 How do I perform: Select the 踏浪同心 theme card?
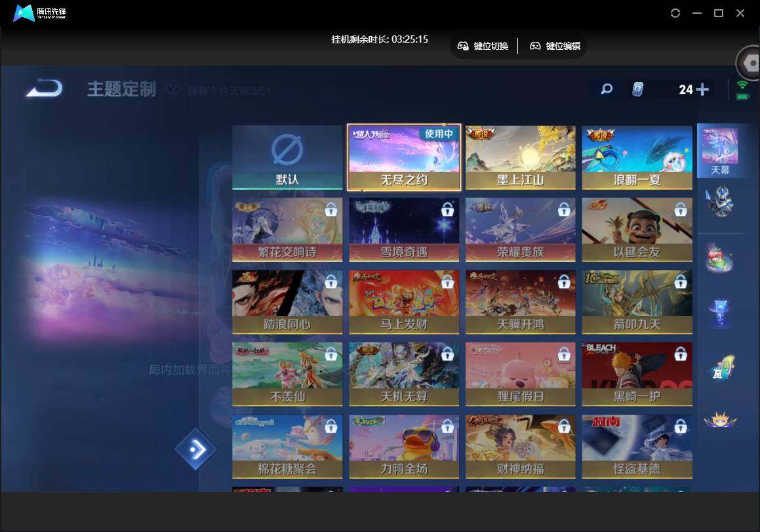coord(287,302)
